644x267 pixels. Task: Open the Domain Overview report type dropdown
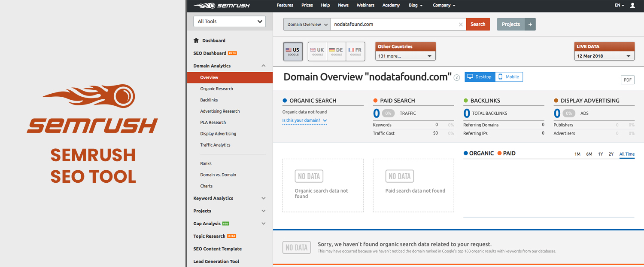(x=307, y=25)
